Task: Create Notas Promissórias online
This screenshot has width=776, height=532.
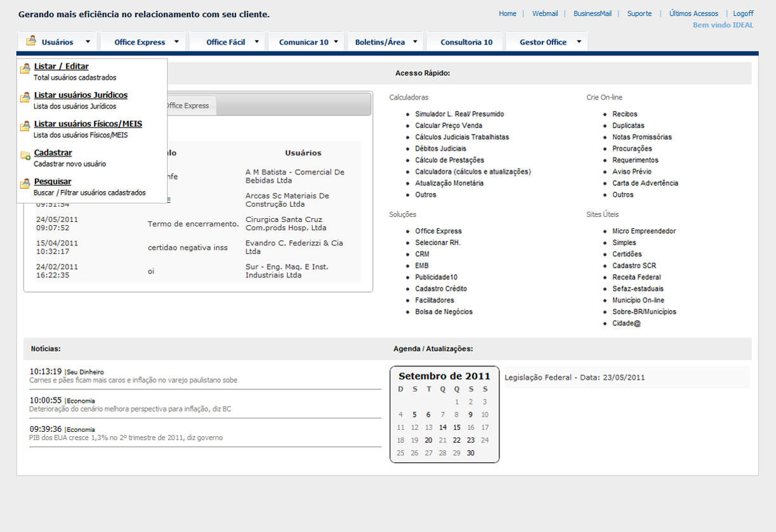Action: (642, 137)
